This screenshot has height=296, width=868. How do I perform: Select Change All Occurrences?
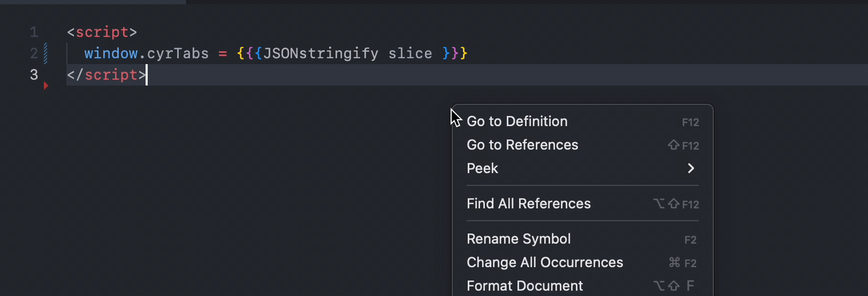click(x=583, y=262)
